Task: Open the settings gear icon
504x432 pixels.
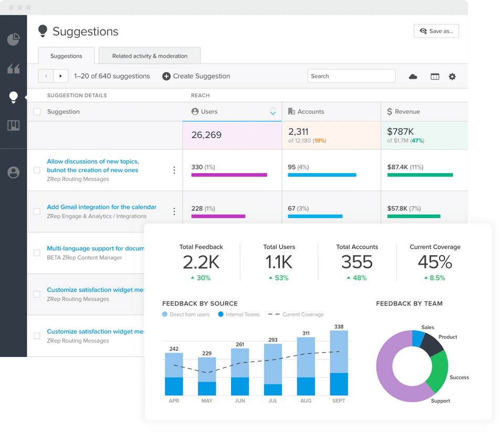Action: (452, 77)
